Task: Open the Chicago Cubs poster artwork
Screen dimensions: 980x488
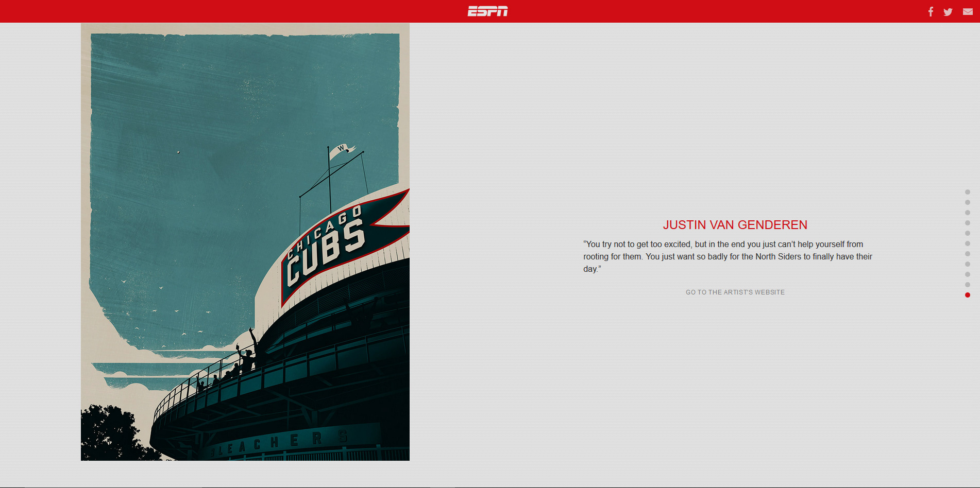Action: click(245, 242)
